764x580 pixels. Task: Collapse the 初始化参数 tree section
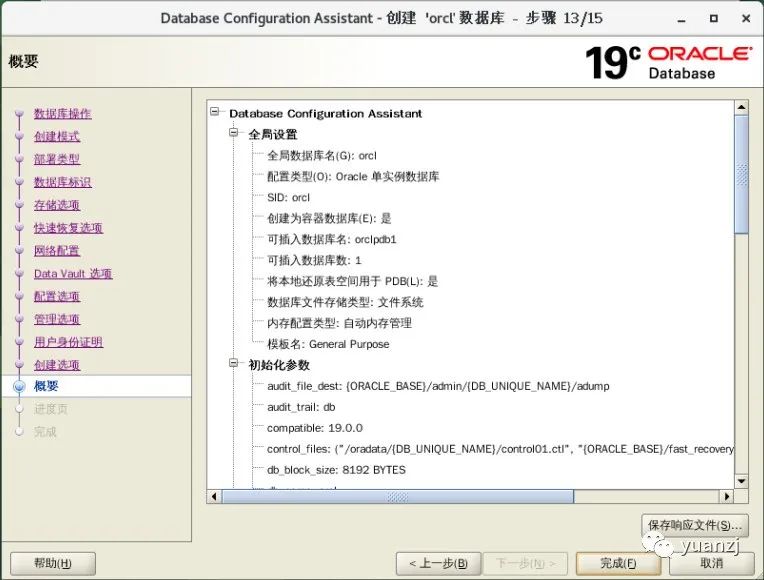tap(234, 363)
